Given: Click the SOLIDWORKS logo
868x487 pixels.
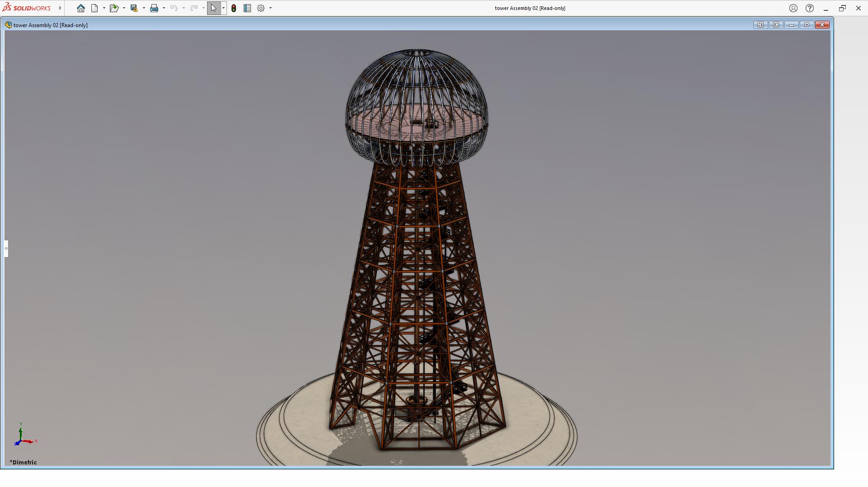Looking at the screenshot, I should [x=27, y=8].
